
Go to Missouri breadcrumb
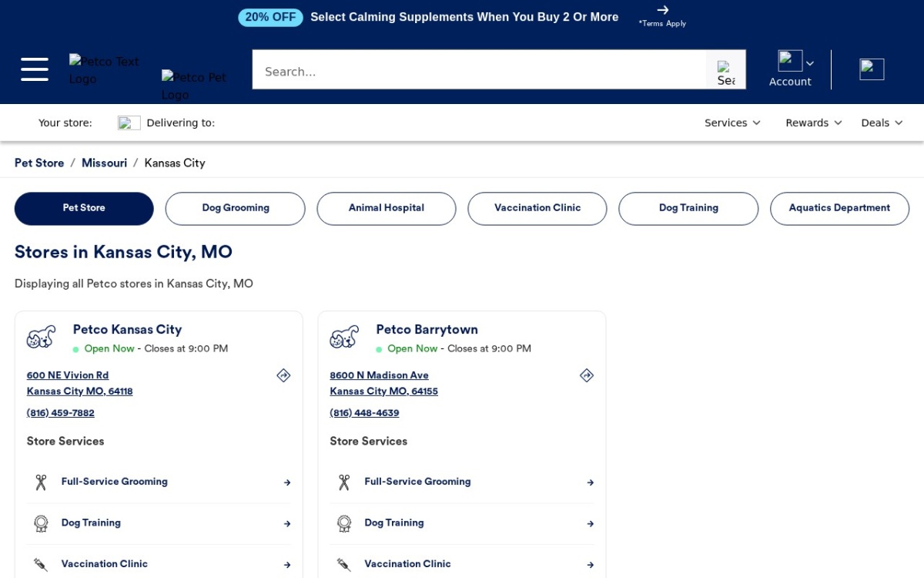104,163
